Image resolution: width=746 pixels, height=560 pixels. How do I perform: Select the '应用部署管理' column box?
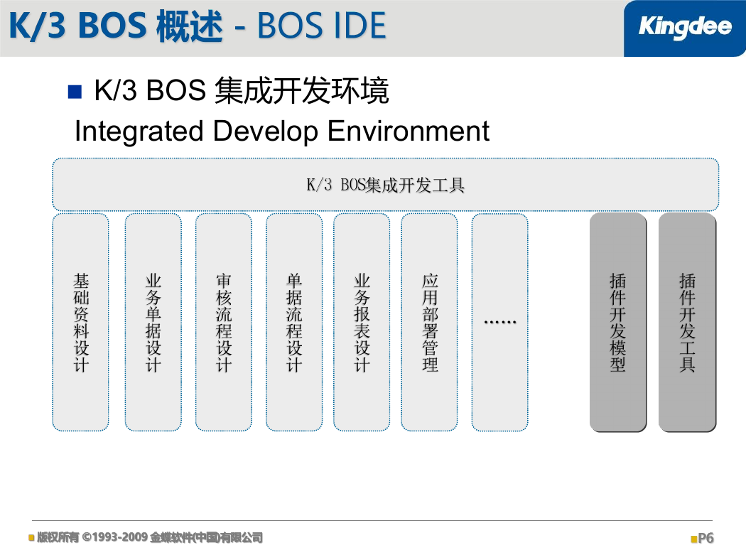(430, 322)
